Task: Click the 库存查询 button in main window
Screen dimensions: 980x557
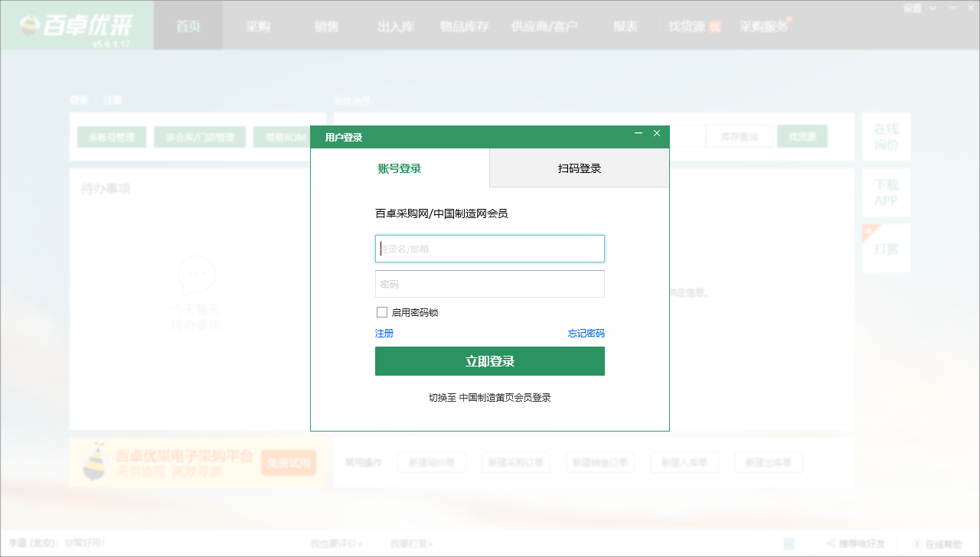Action: click(740, 136)
